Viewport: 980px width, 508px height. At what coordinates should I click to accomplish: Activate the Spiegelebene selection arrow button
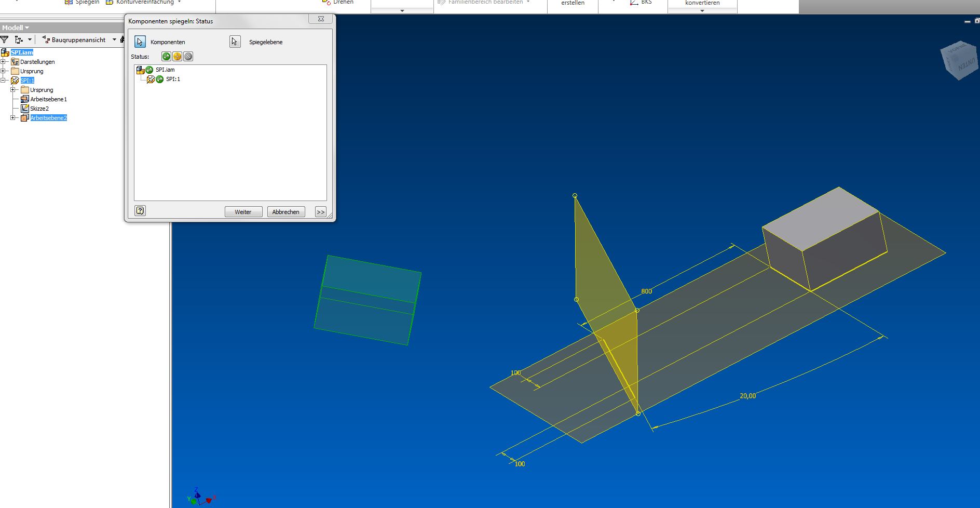[235, 42]
